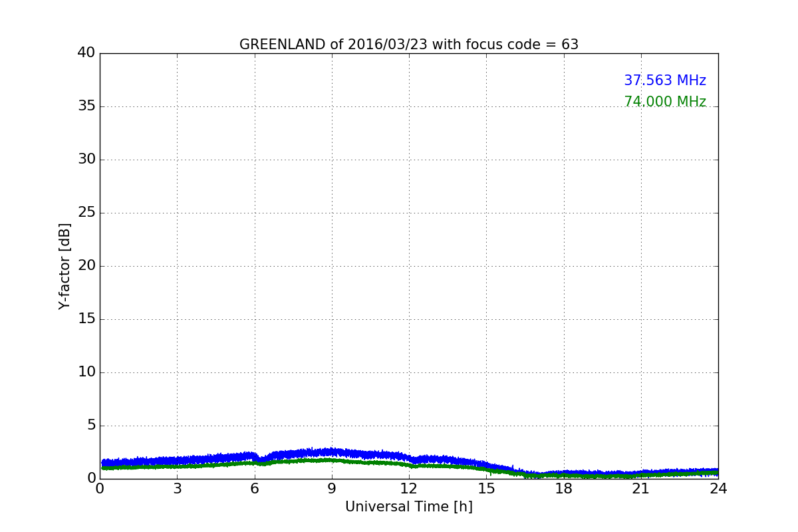
Task: Click the x-axis tick label 9
Action: point(332,489)
